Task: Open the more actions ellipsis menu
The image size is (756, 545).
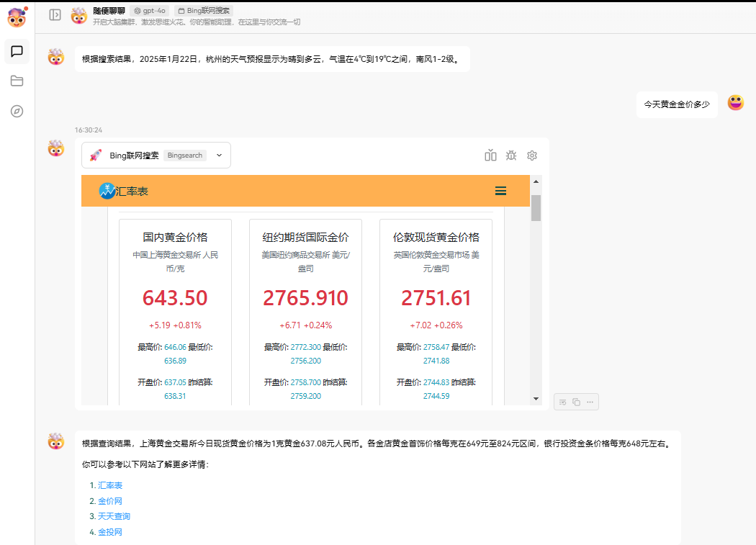Action: point(590,402)
